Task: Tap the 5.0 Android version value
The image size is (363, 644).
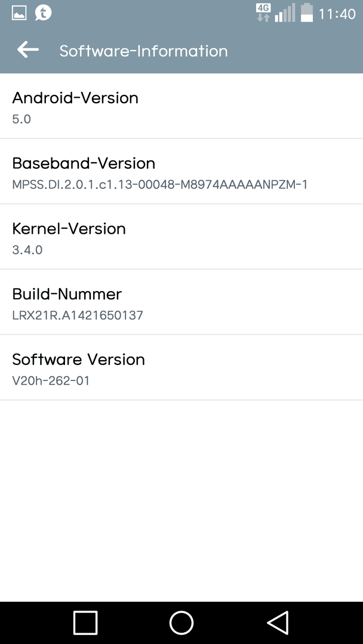Action: (x=21, y=119)
